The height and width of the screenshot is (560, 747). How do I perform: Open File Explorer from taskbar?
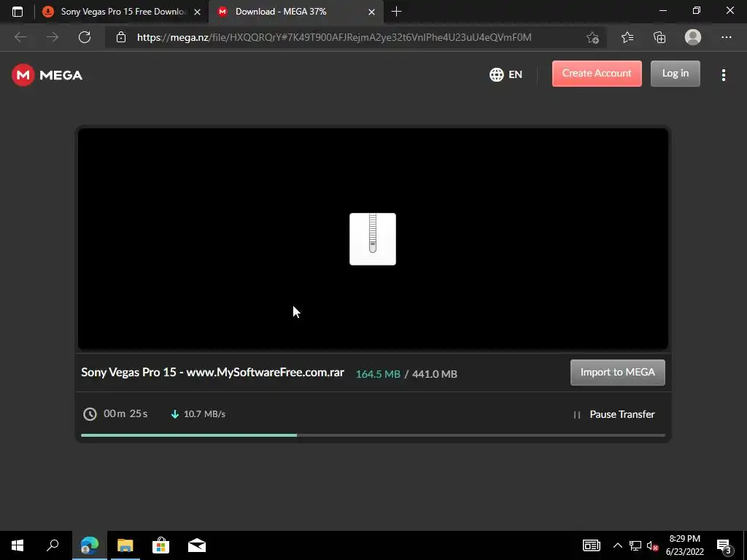(125, 545)
